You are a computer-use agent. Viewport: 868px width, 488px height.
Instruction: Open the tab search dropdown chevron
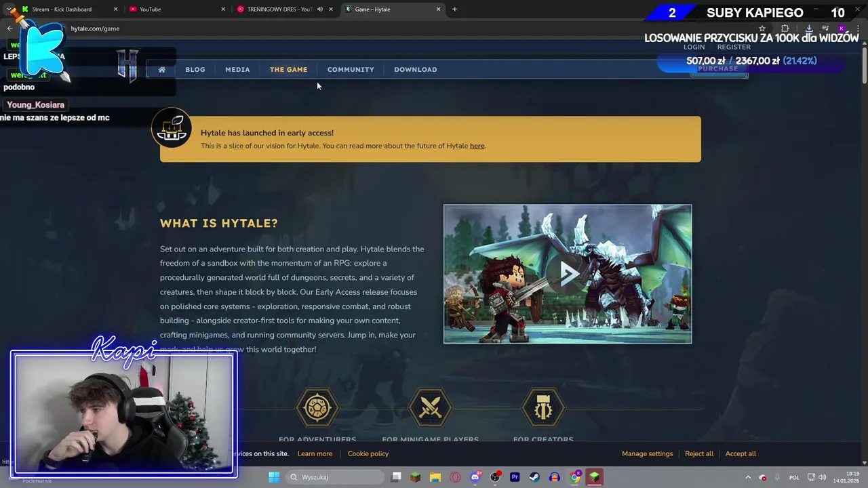point(9,9)
